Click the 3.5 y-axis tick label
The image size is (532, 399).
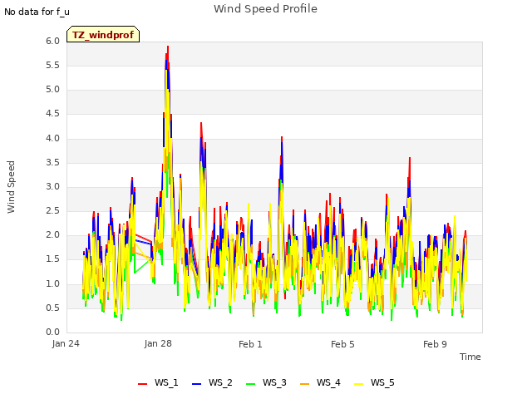coord(52,163)
